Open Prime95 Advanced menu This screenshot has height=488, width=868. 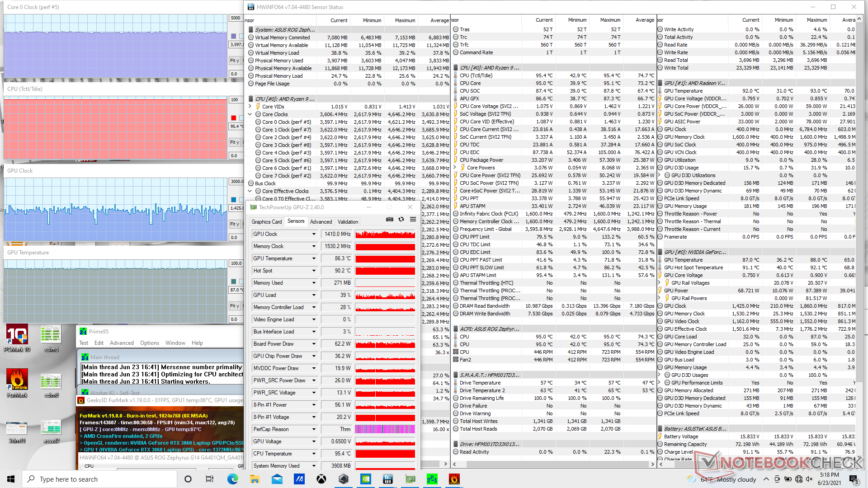point(122,343)
